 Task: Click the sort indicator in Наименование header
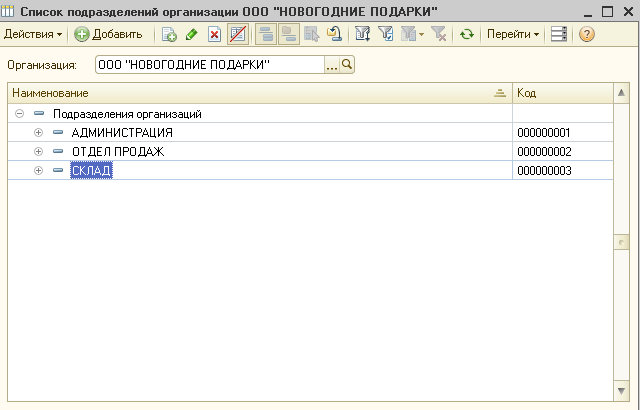(x=500, y=93)
